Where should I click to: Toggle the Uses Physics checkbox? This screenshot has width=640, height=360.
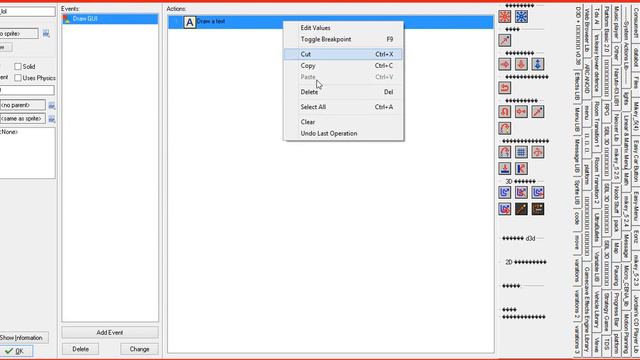point(18,78)
